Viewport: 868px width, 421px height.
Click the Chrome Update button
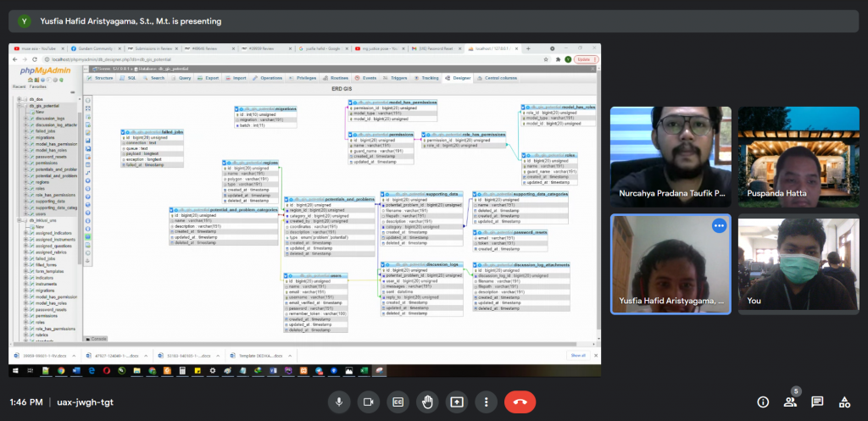[587, 59]
